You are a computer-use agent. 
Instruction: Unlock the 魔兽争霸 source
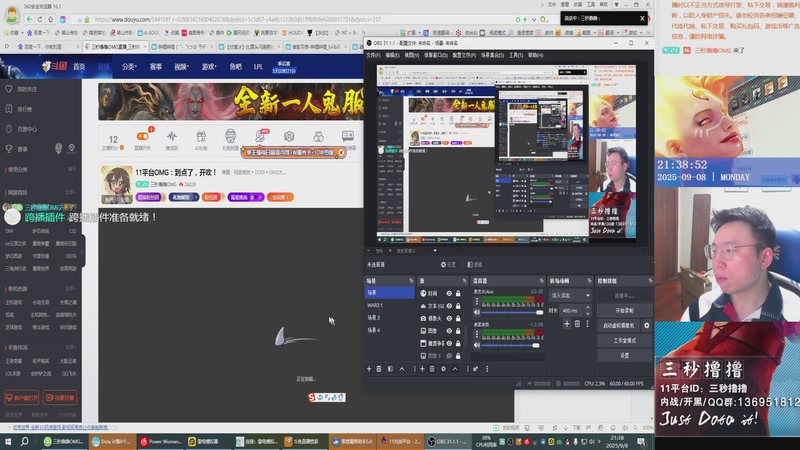(458, 343)
